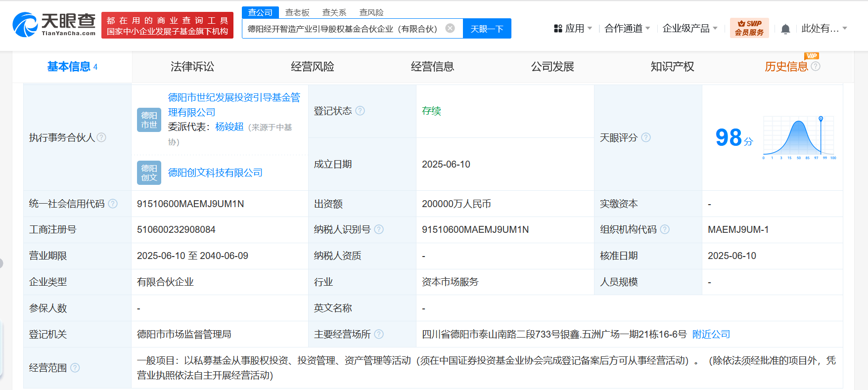Click the TianYanCha logo

point(54,25)
